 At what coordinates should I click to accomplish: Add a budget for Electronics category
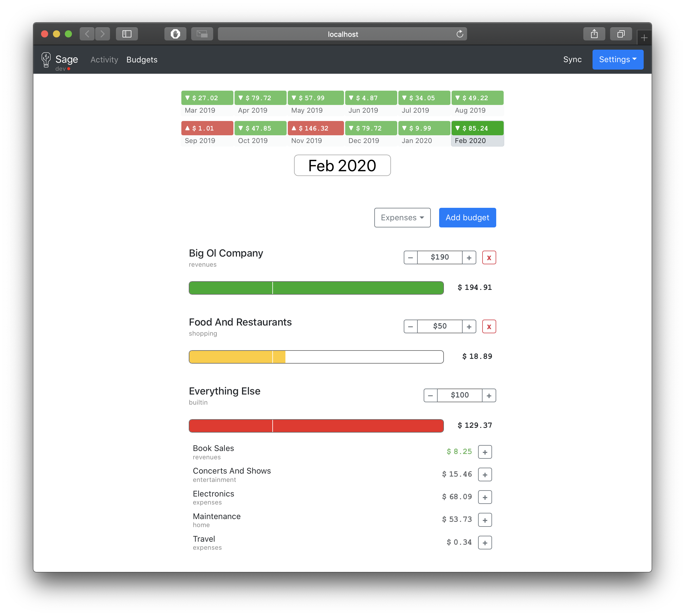click(485, 497)
